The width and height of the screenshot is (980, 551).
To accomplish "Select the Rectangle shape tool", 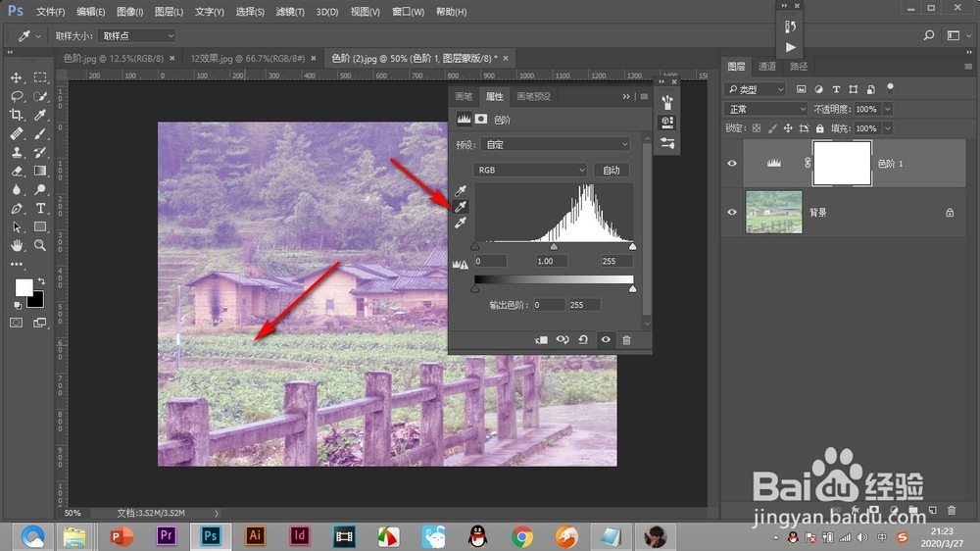I will 40,226.
